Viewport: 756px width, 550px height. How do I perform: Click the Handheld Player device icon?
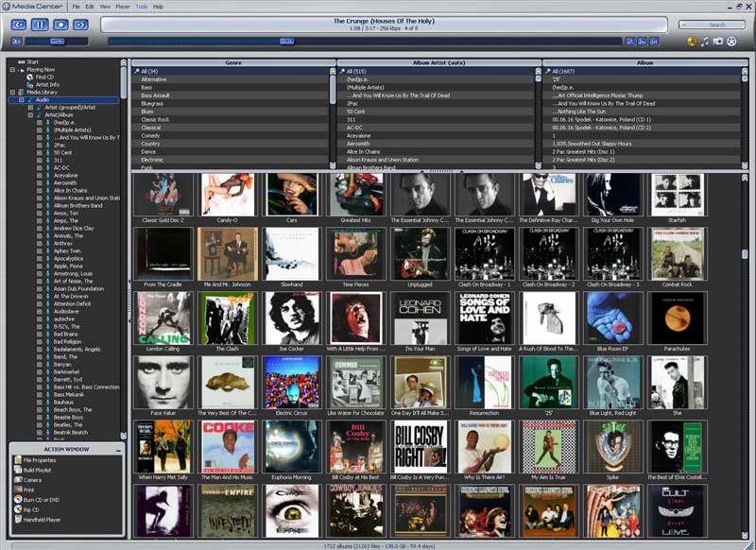(x=18, y=520)
